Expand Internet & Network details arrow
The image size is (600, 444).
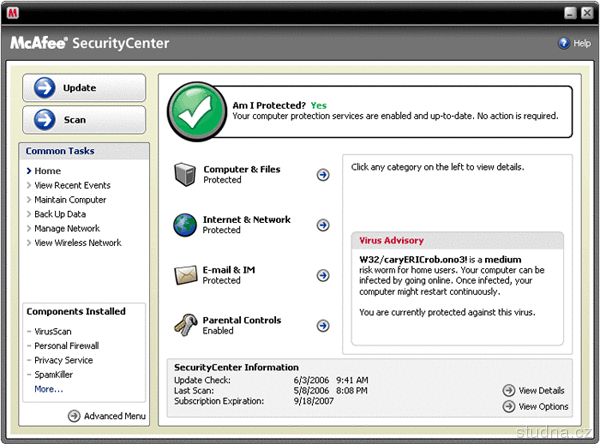[x=323, y=225]
